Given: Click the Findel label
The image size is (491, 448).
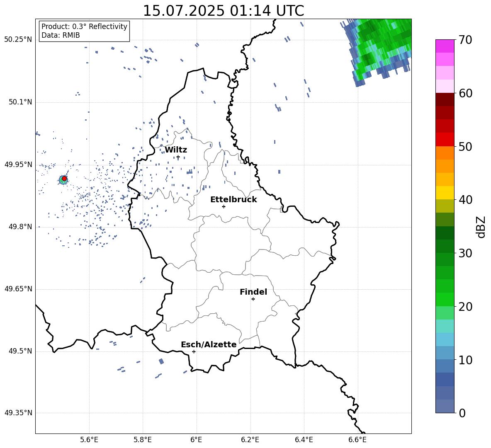Looking at the screenshot, I should click(x=253, y=292).
